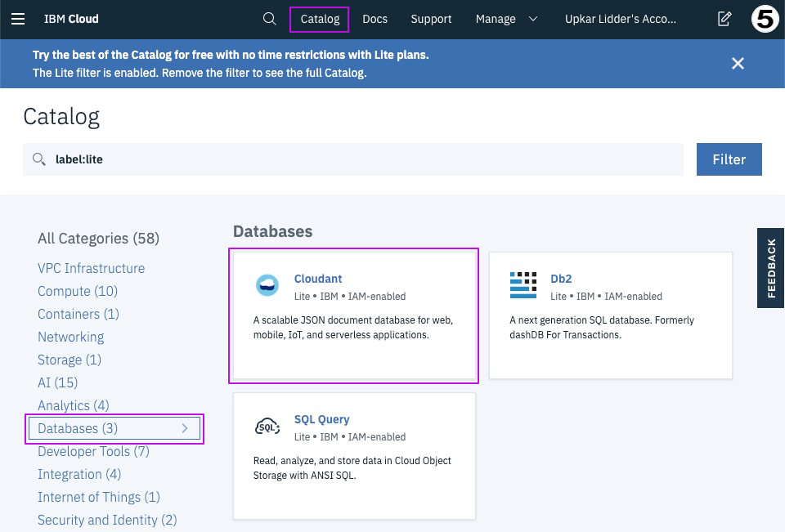Click Db2's Lite • IBM • IAM-enabled tags
Screen dimensions: 785x532
point(606,297)
